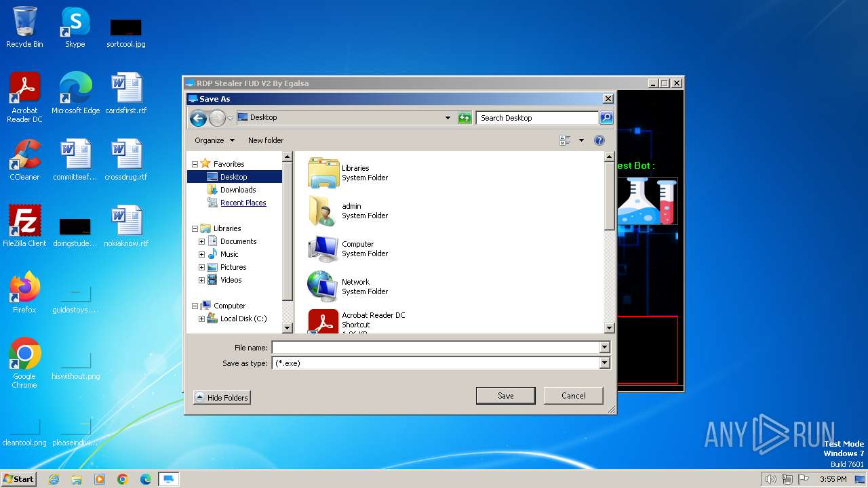Screen dimensions: 868x488
Task: Click file list scrollbar down arrow
Action: coord(609,328)
